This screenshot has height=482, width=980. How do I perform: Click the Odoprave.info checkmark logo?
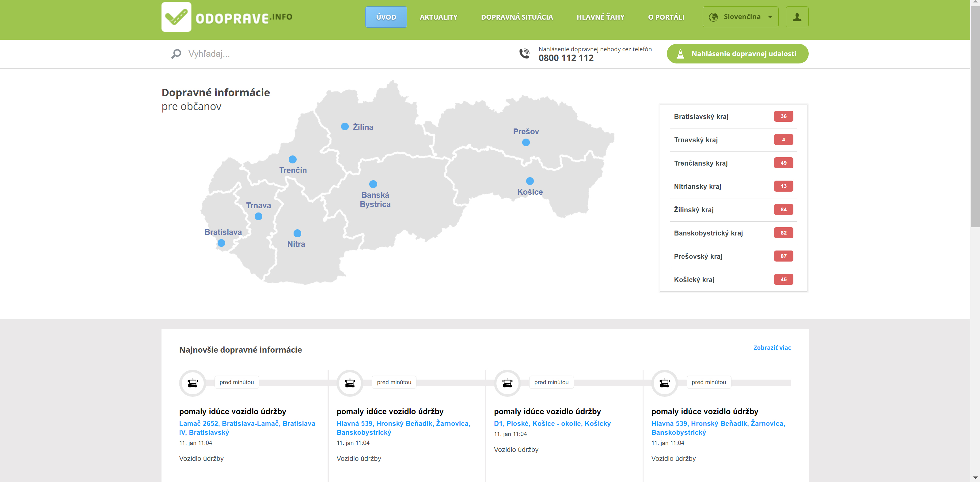tap(176, 17)
